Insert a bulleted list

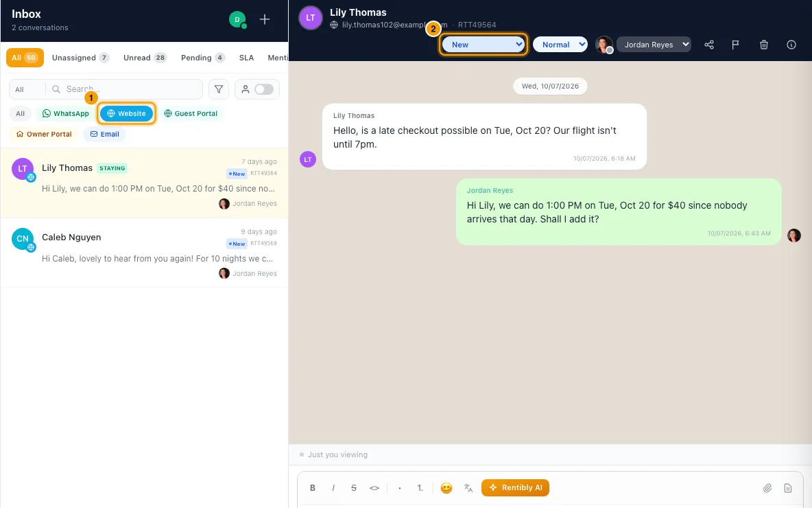click(400, 488)
